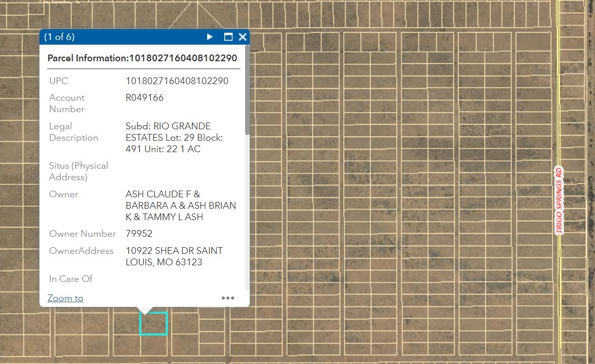The height and width of the screenshot is (364, 595).
Task: Close the parcel information popup
Action: (242, 37)
